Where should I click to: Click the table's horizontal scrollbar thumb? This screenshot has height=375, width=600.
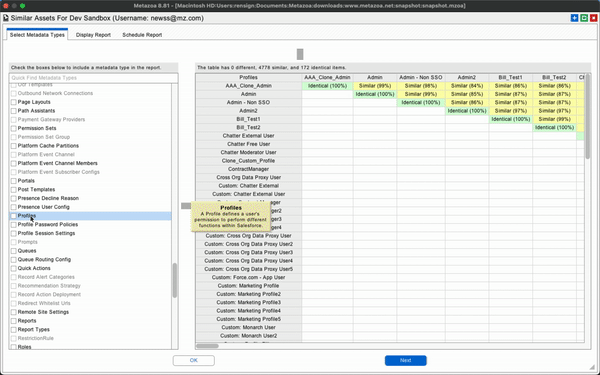pyautogui.click(x=207, y=346)
